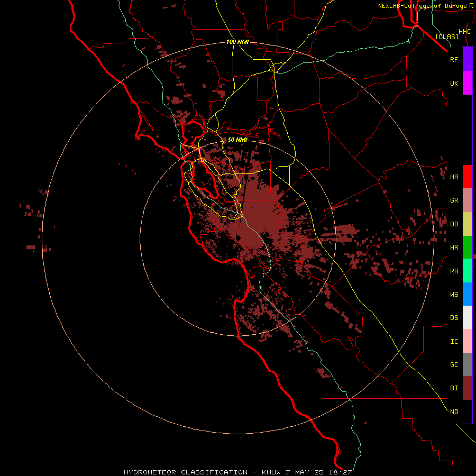The height and width of the screenshot is (476, 476).
Task: Click the 'KMUX' radar site identifier
Action: (272, 472)
